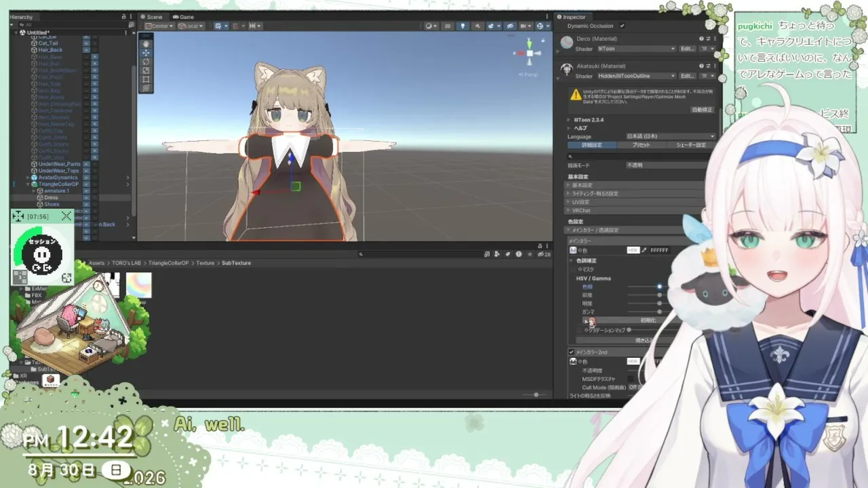
Task: Switch to the プリセット tab
Action: (x=641, y=145)
